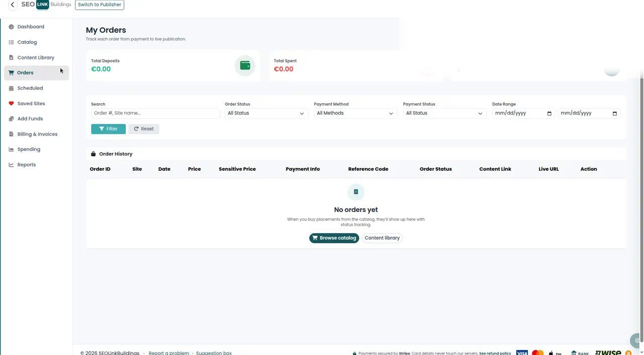Click the Report a problem link
Image resolution: width=644 pixels, height=355 pixels.
point(169,353)
